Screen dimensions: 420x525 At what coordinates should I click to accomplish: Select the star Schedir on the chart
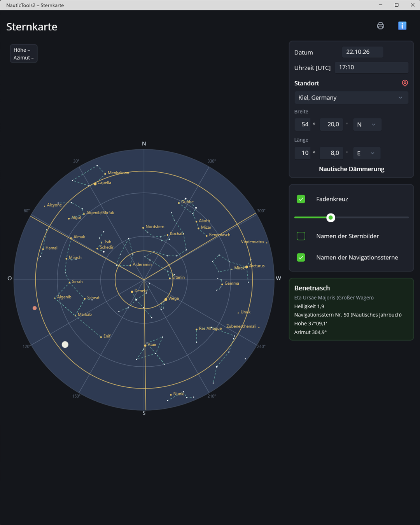(97, 248)
